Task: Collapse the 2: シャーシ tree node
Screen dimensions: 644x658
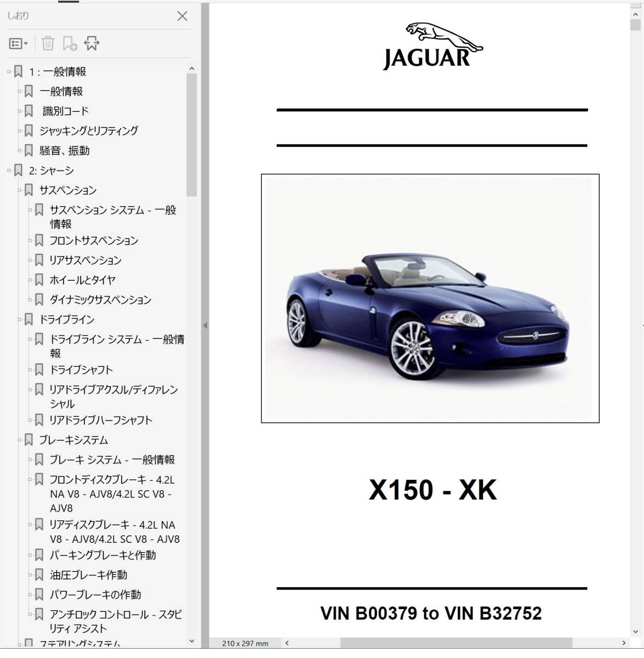Action: tap(9, 171)
